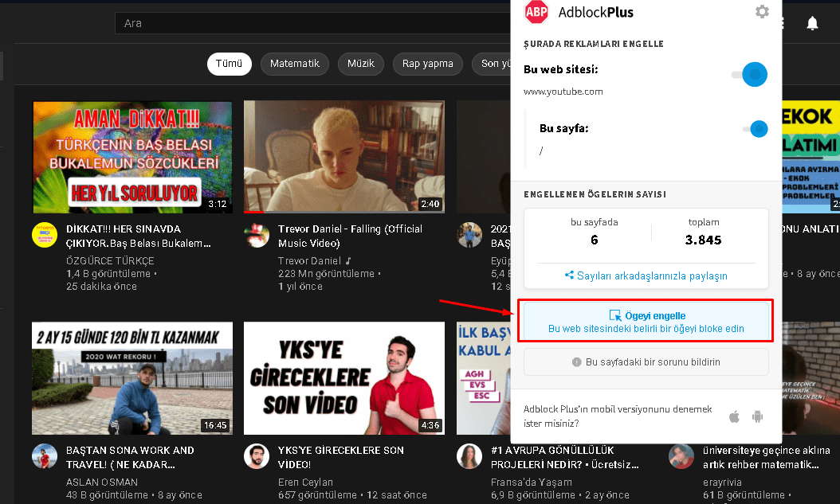This screenshot has height=504, width=840.
Task: Click 'ASLAN OSMAN' channel name
Action: click(102, 482)
